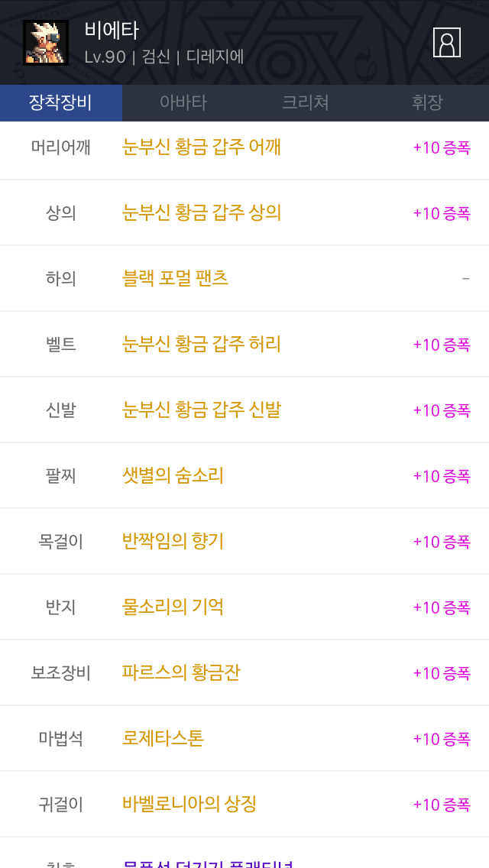Viewport: 489px width, 868px height.
Task: Open item 눈부신 황금 갑주 어깨
Action: [202, 147]
